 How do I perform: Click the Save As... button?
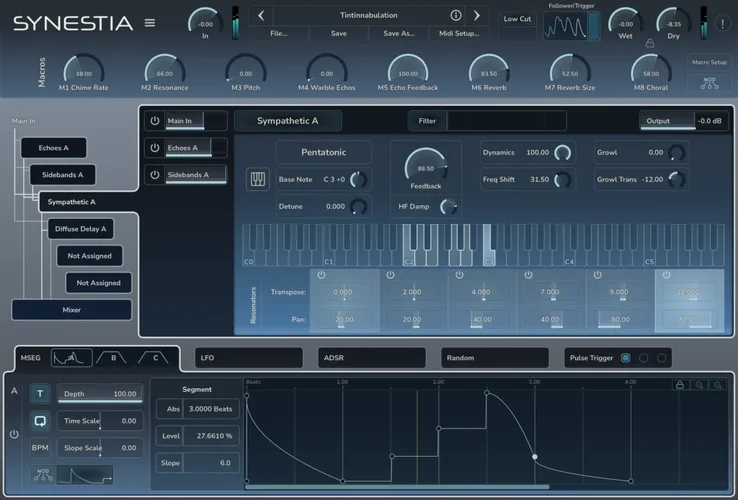[397, 33]
